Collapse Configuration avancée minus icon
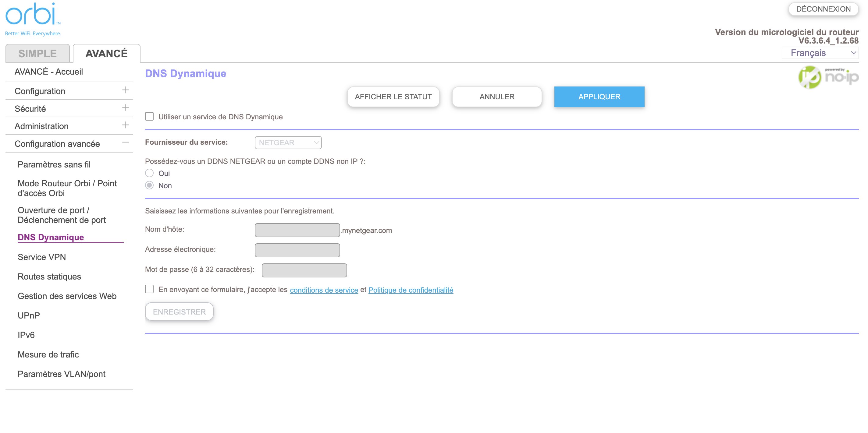 (x=125, y=143)
